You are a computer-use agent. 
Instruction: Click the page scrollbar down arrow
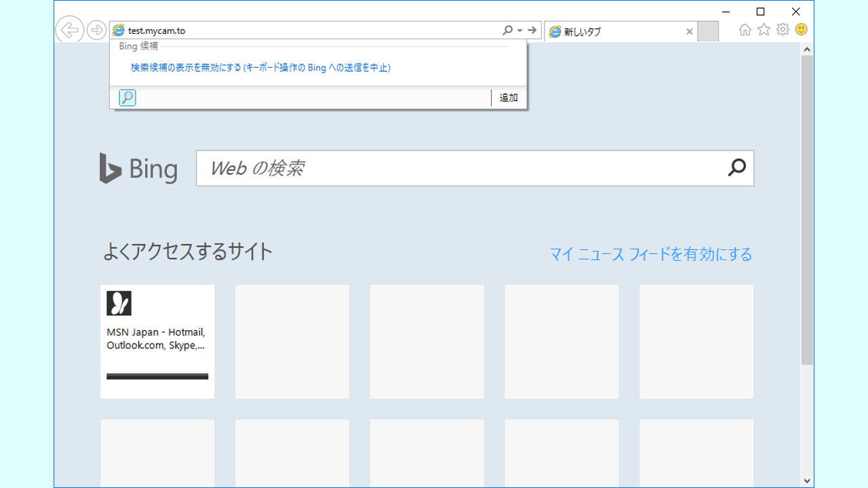(807, 481)
